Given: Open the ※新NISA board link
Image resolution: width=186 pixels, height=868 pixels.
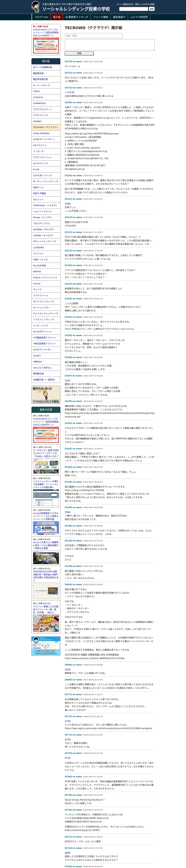Looking at the screenshot, I should click(46, 362).
